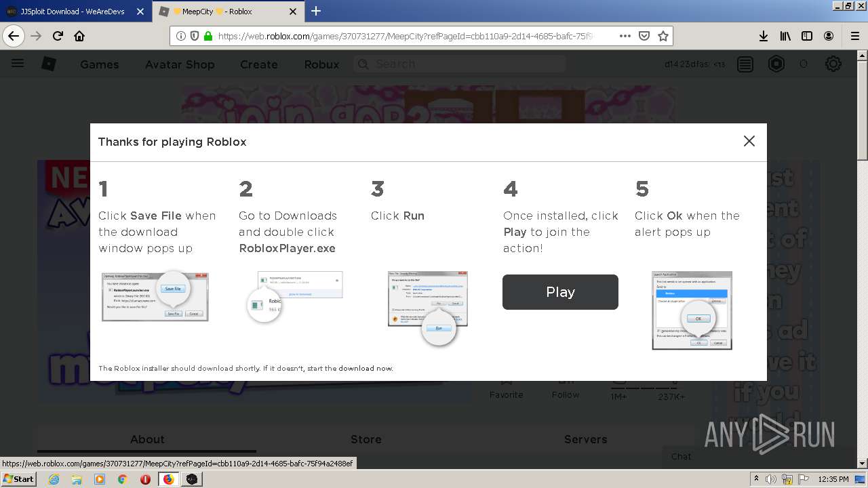Viewport: 868px width, 488px height.
Task: Save the page to Pocket
Action: tap(644, 36)
